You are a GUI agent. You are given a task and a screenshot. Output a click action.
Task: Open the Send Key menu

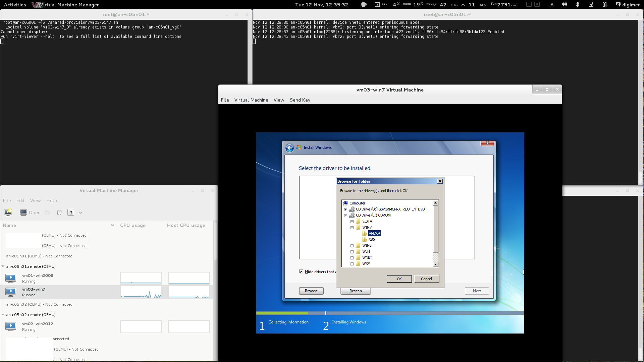(300, 100)
